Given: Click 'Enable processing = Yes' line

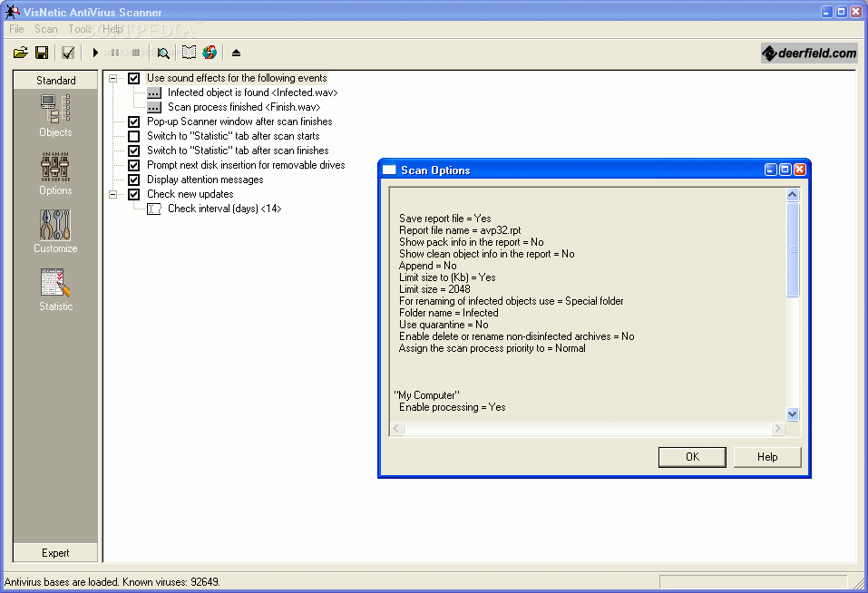Looking at the screenshot, I should [x=453, y=407].
